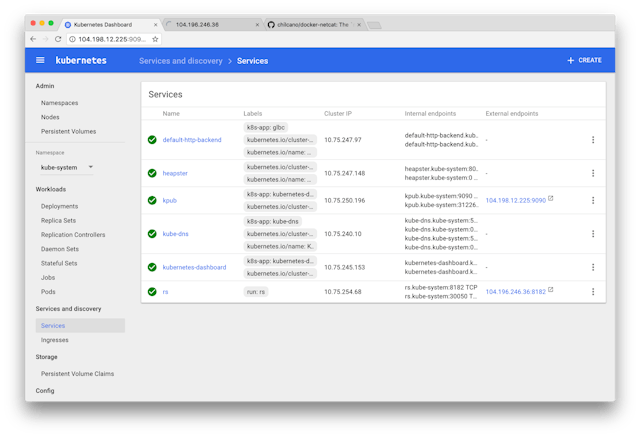The image size is (640, 437).
Task: Open kpub service link
Action: click(x=170, y=200)
